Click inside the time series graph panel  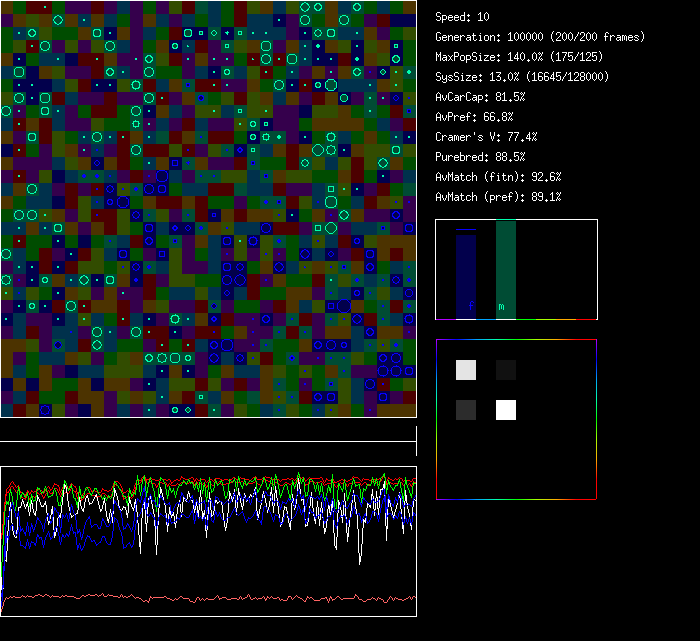(208, 540)
